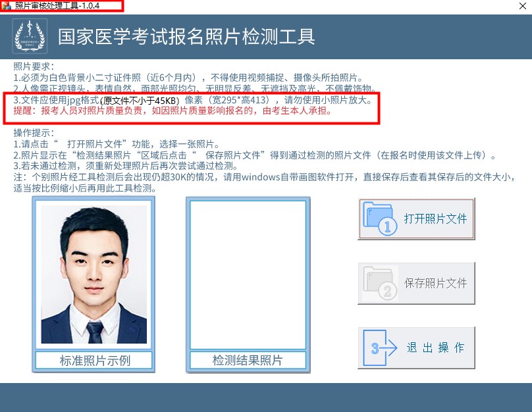Image resolution: width=532 pixels, height=412 pixels.
Task: Close the photo verification tool window
Action: pos(523,7)
